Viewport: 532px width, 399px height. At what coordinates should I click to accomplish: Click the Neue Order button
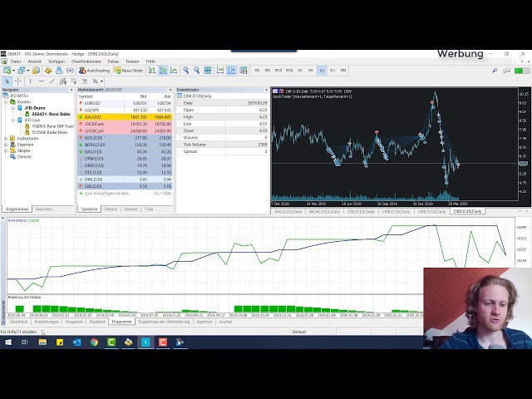click(128, 71)
